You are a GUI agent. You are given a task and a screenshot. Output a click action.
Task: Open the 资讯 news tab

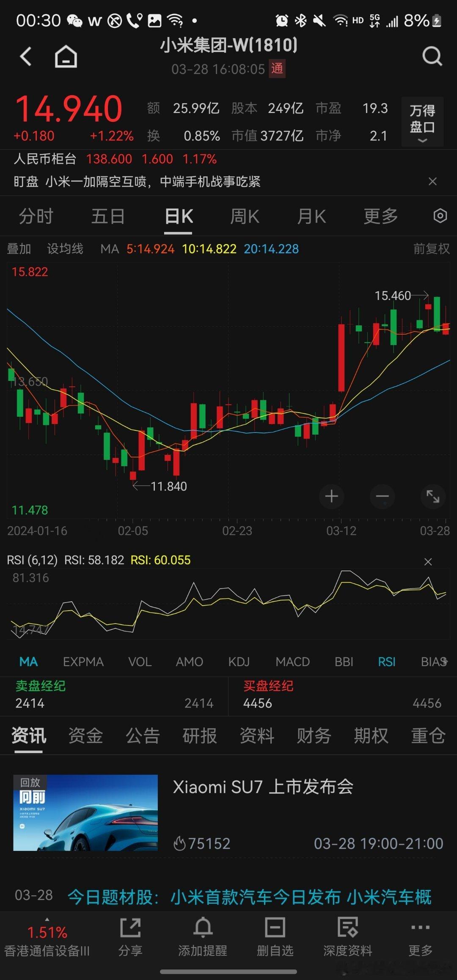pyautogui.click(x=29, y=736)
